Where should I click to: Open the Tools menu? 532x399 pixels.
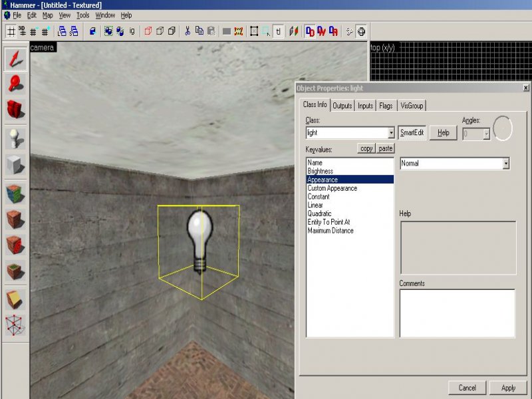pos(82,15)
